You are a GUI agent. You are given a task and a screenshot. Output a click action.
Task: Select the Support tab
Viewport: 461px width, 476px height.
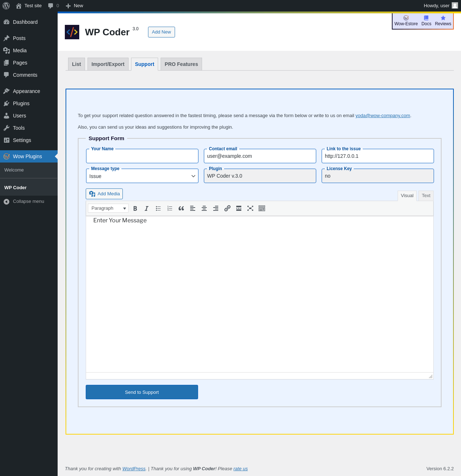coord(144,64)
